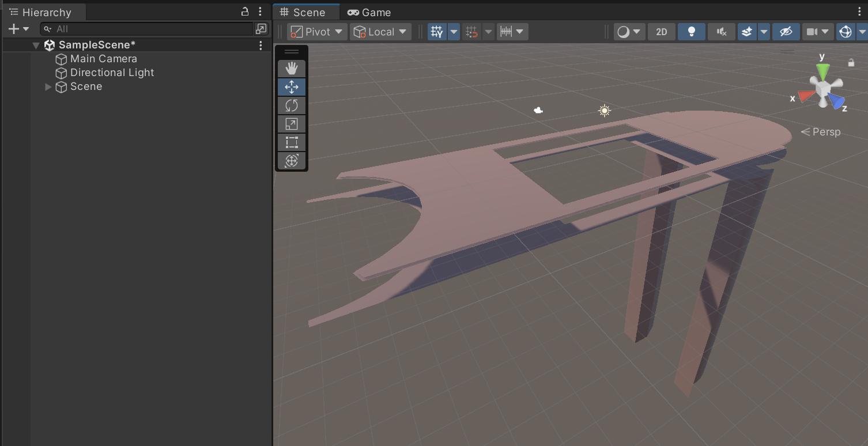
Task: Select the Scene tab
Action: pos(303,12)
